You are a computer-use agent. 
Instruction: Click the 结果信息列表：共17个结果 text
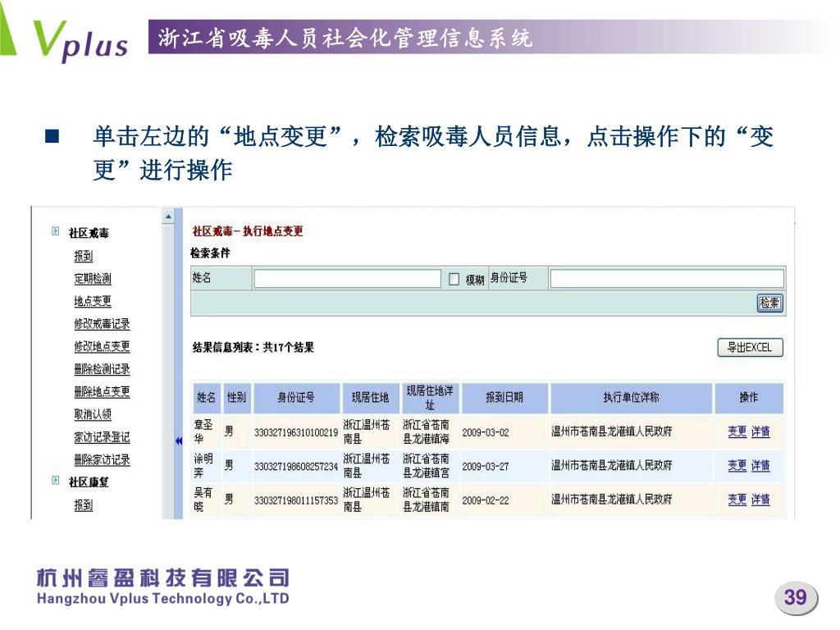(x=253, y=348)
